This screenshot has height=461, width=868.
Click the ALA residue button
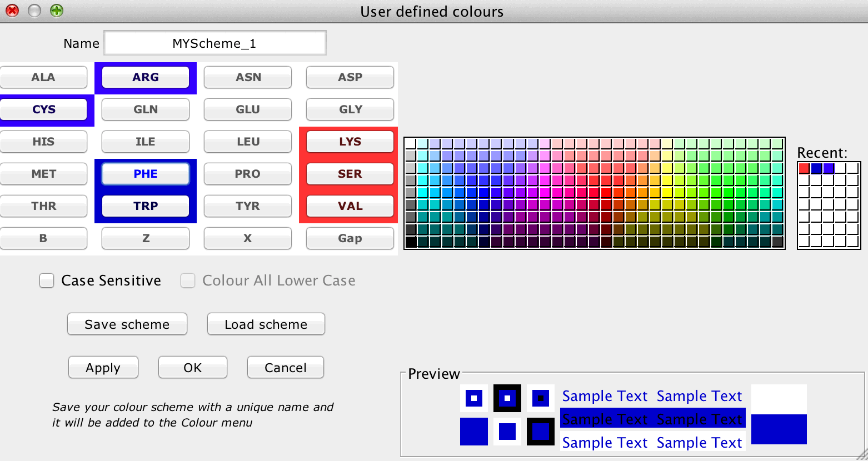pyautogui.click(x=43, y=77)
